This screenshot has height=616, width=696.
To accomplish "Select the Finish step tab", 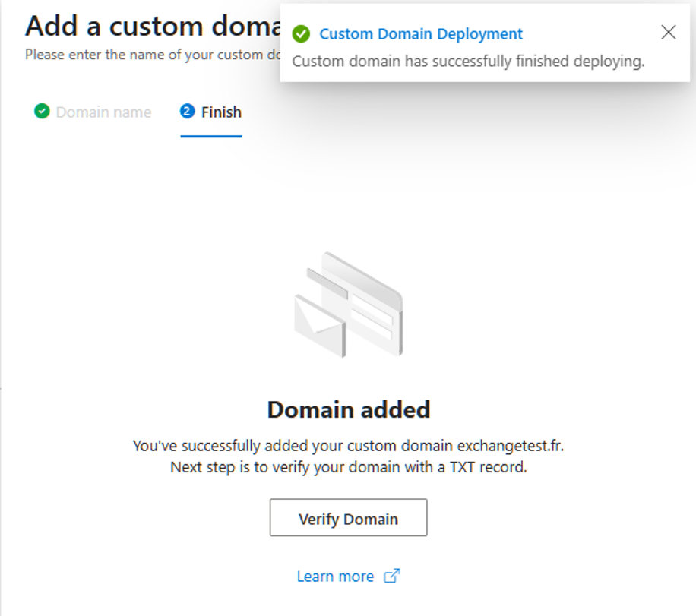I will pyautogui.click(x=210, y=112).
